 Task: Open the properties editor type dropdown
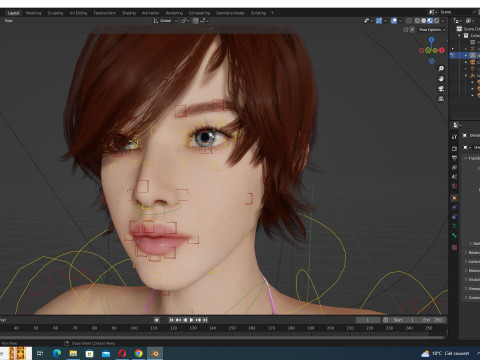tap(456, 125)
